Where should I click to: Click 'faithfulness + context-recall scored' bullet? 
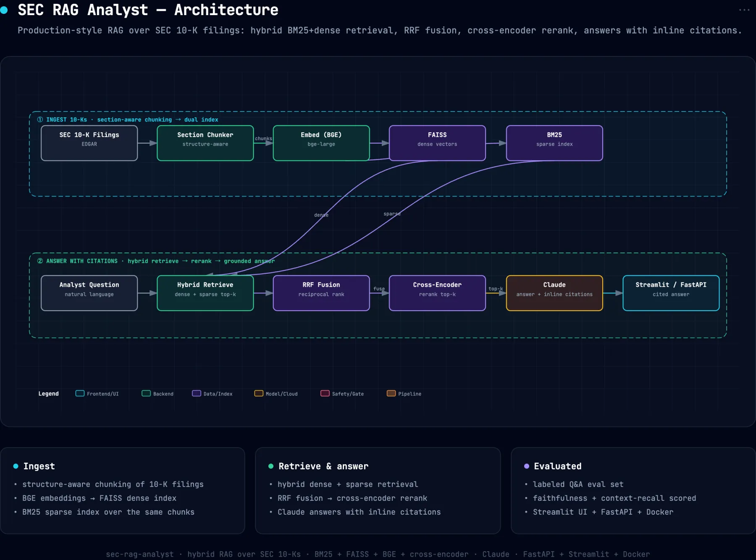[x=614, y=498]
